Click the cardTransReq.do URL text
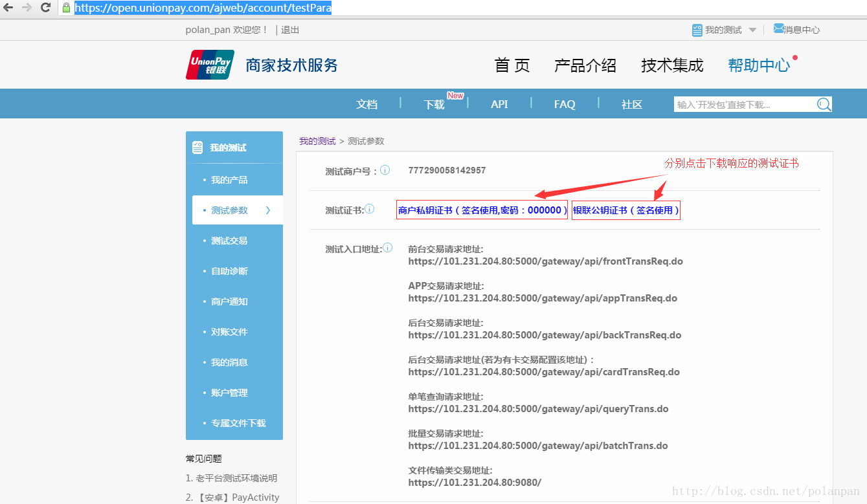867x504 pixels. pos(544,372)
